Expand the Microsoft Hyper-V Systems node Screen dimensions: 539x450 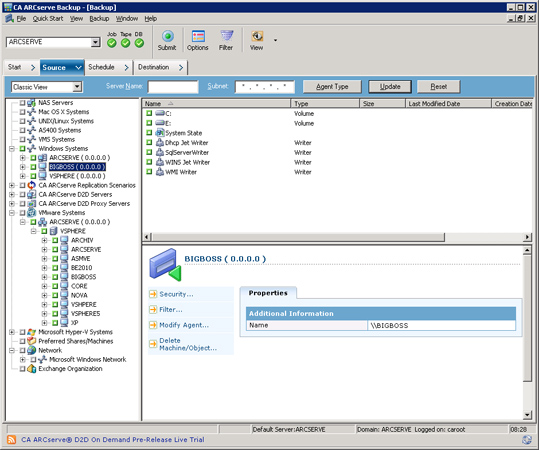[x=12, y=332]
